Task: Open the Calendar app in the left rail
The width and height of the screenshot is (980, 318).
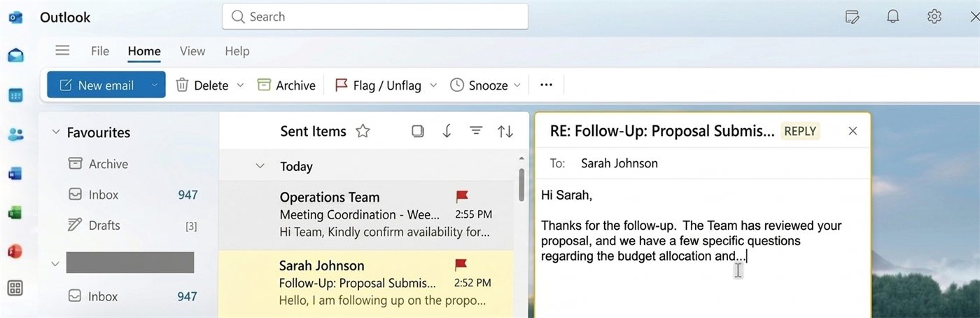Action: coord(15,96)
